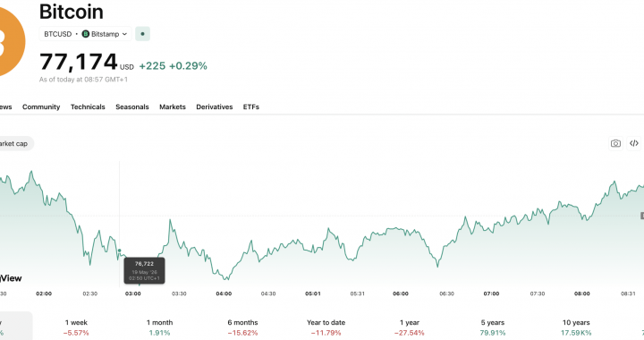Pick the 10 years range
Viewport: 644px width, 340px height.
576,327
